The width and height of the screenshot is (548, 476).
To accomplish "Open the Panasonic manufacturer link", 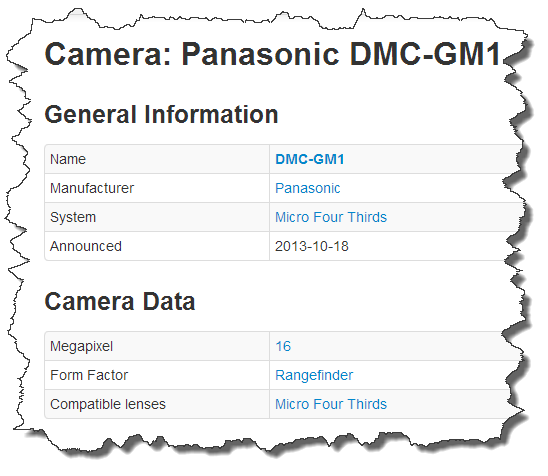I will coord(308,188).
